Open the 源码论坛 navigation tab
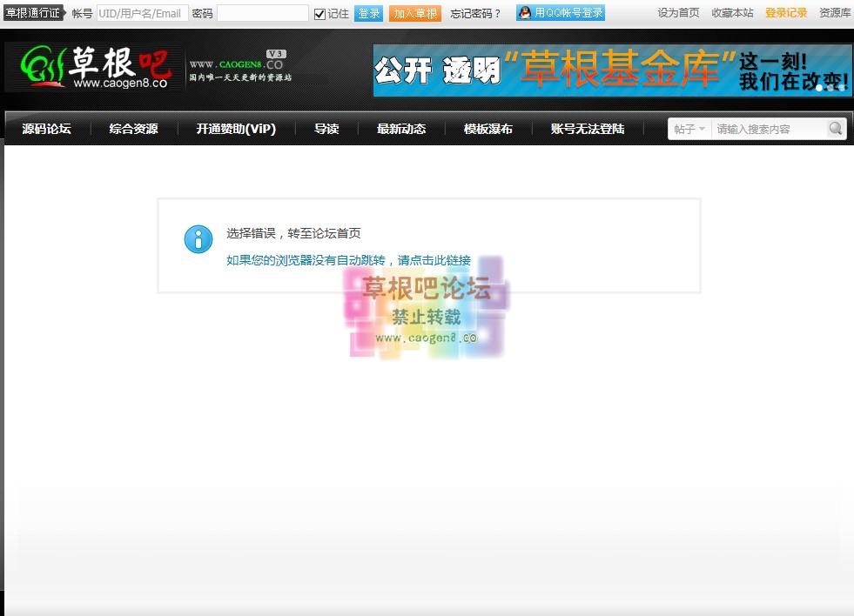 tap(47, 129)
